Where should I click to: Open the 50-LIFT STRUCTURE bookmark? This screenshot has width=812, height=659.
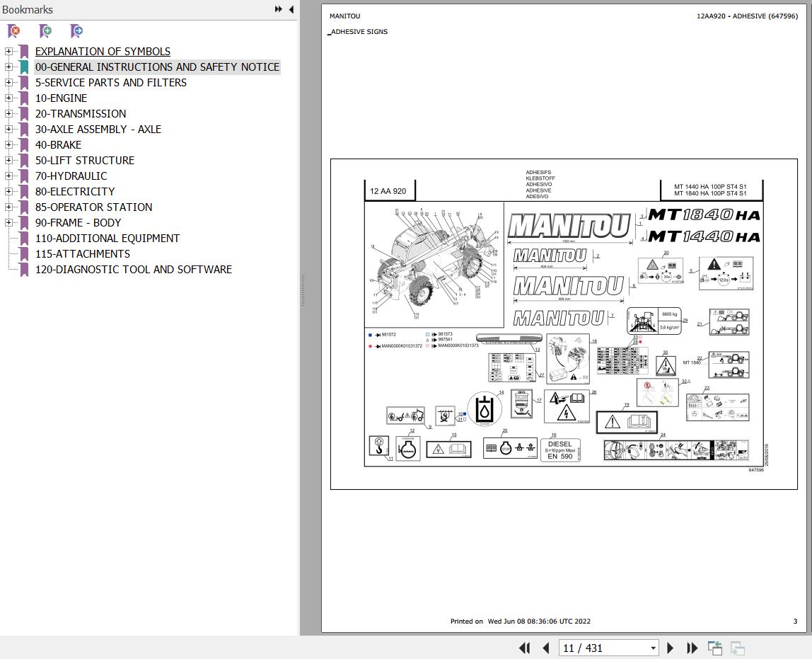pyautogui.click(x=85, y=160)
